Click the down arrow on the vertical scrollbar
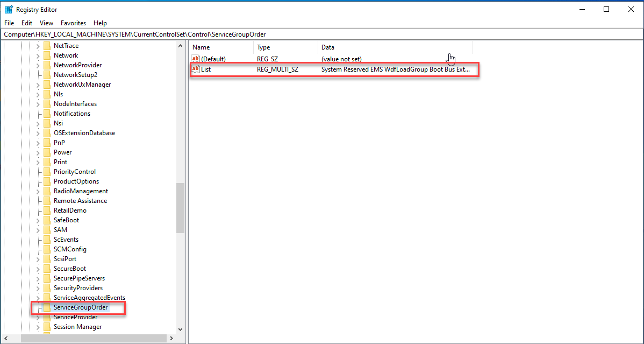Image resolution: width=644 pixels, height=344 pixels. click(x=180, y=328)
